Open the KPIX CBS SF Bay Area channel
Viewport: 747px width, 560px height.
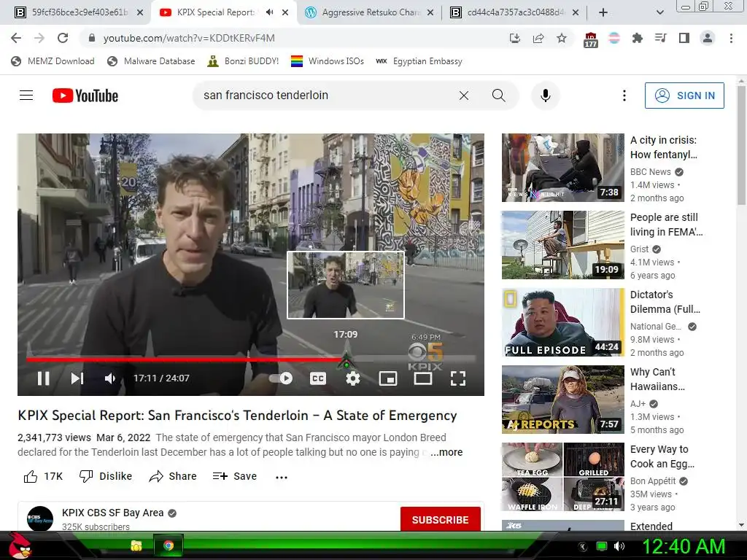pos(113,513)
